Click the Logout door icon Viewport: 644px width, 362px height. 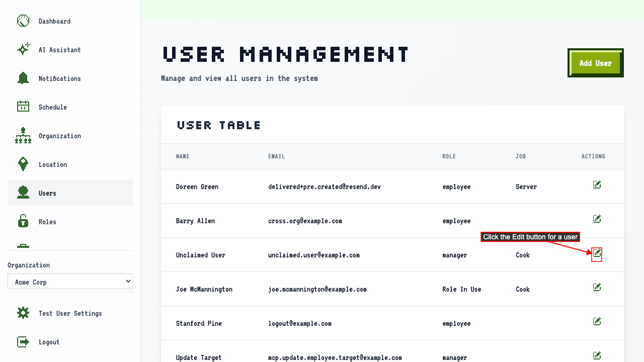(x=23, y=342)
